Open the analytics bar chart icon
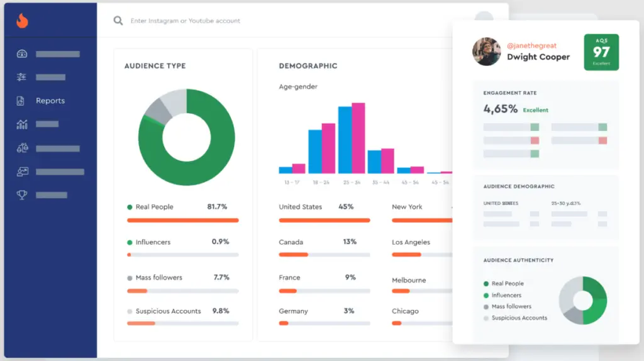Screen dimensions: 644x361 click(x=22, y=125)
